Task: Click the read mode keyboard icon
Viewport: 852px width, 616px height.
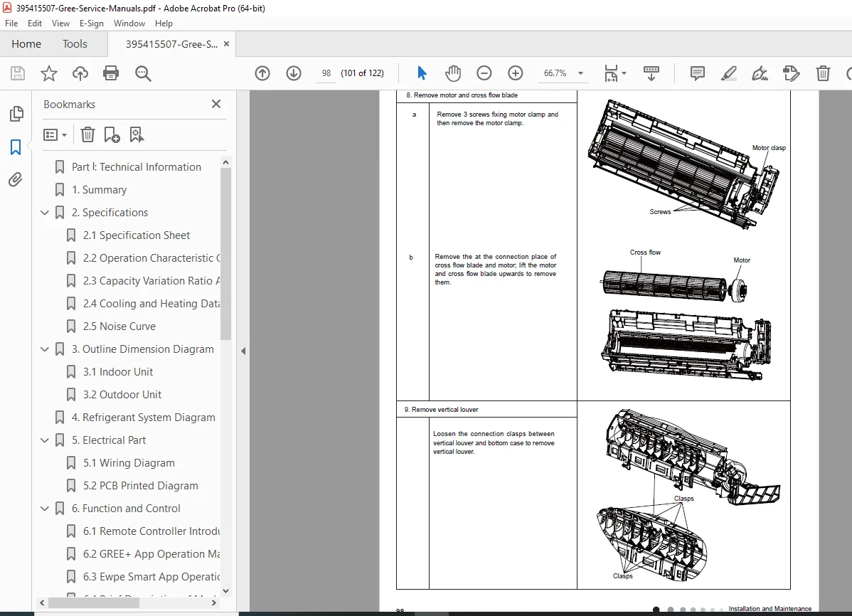Action: tap(651, 73)
